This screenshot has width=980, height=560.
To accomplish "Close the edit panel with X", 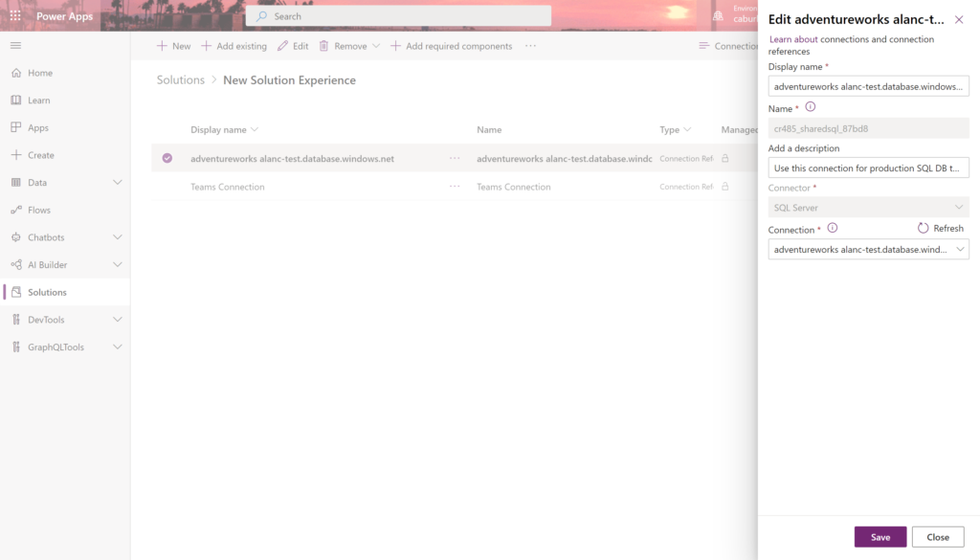I will [x=959, y=20].
